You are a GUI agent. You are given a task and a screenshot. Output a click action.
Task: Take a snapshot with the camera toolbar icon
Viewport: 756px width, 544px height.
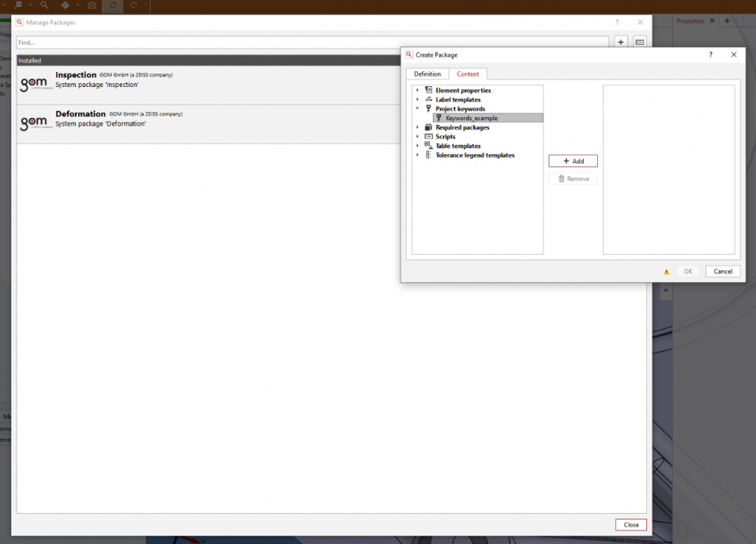(x=92, y=5)
